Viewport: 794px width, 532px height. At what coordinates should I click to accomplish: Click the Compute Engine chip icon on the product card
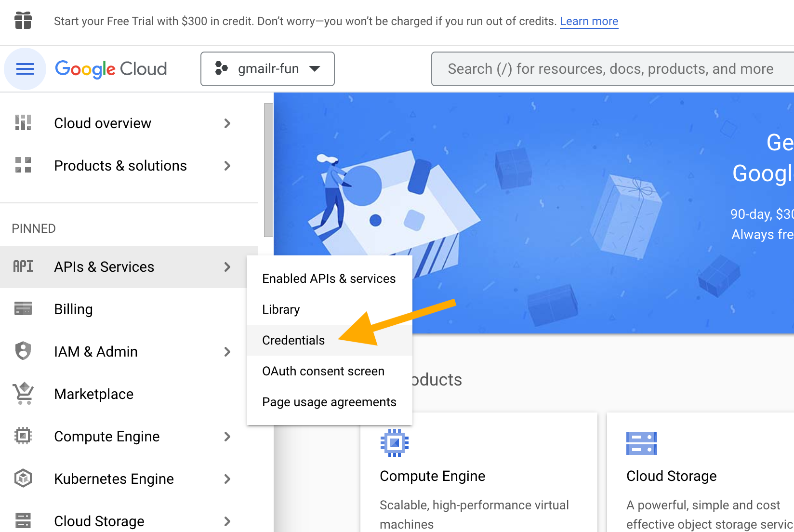395,442
